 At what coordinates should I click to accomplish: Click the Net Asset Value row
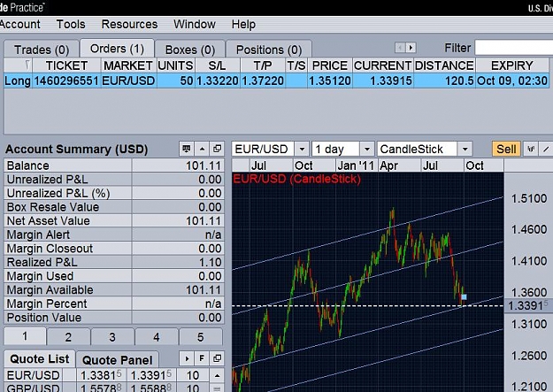point(114,220)
